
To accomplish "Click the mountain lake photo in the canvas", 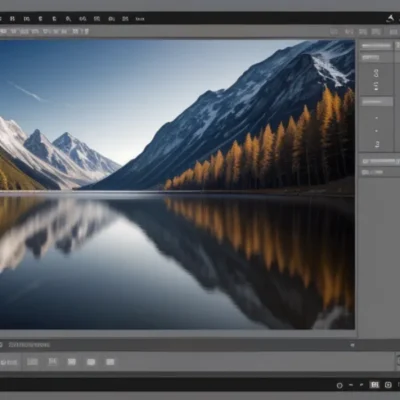I will (x=177, y=185).
